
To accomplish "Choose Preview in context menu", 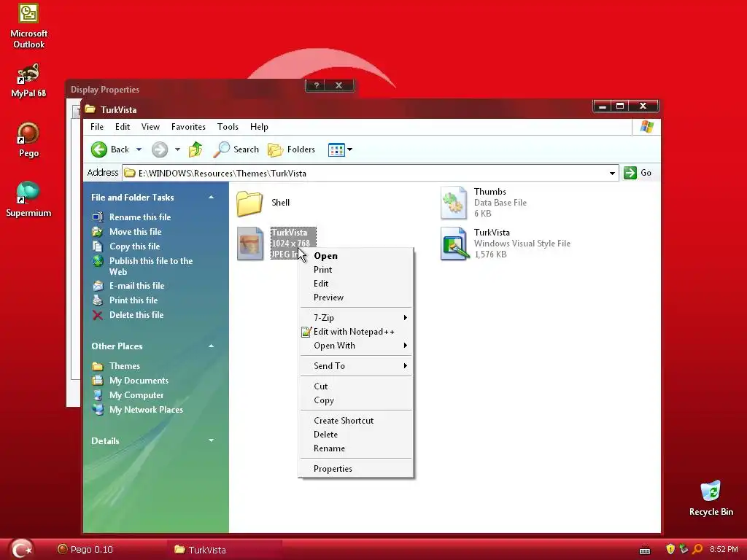I will [356, 297].
